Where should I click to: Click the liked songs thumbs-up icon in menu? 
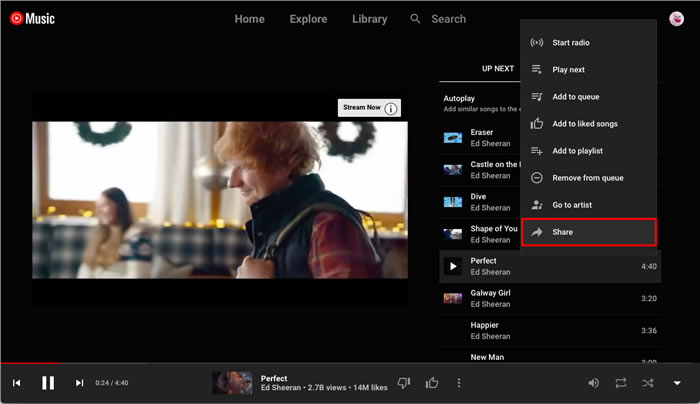tap(537, 124)
